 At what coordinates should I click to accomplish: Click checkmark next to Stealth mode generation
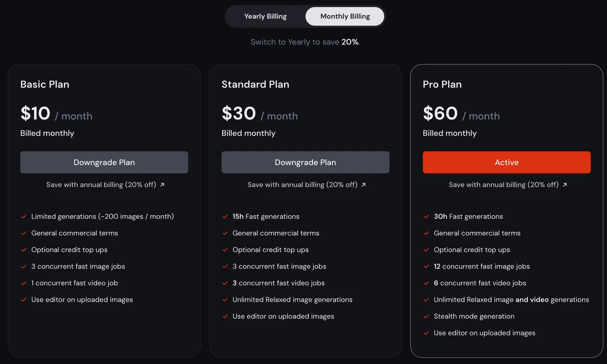(x=426, y=316)
